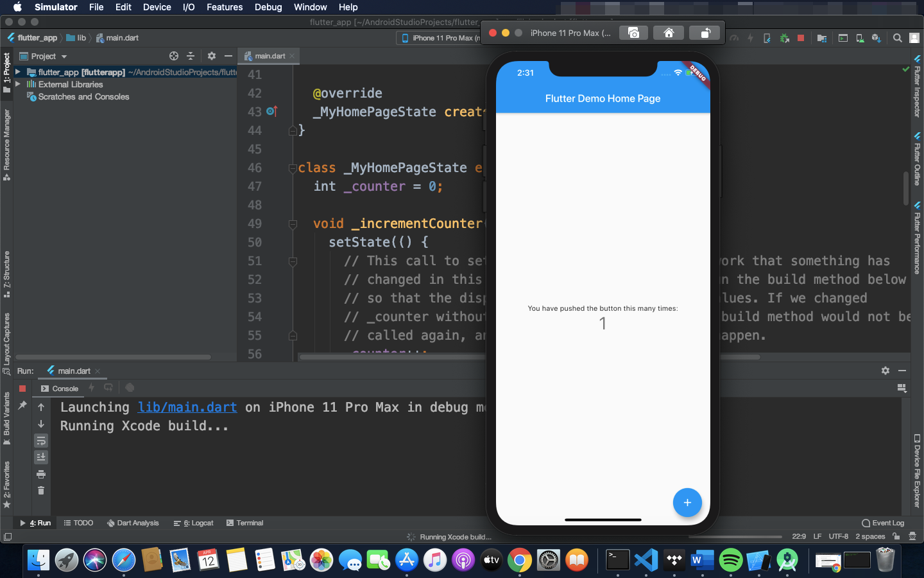Stop the running app with red stop icon
924x578 pixels.
pyautogui.click(x=801, y=38)
